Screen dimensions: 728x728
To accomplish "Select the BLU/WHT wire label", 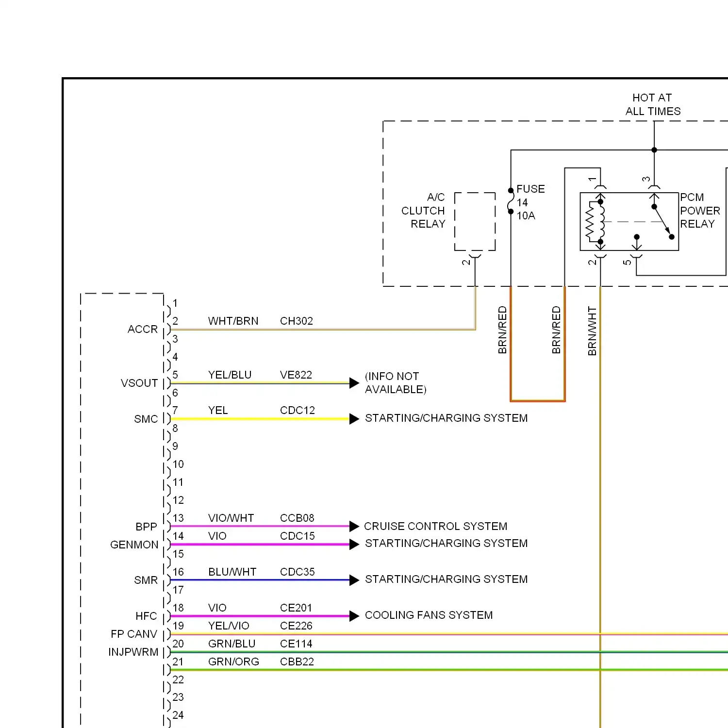I will point(232,572).
